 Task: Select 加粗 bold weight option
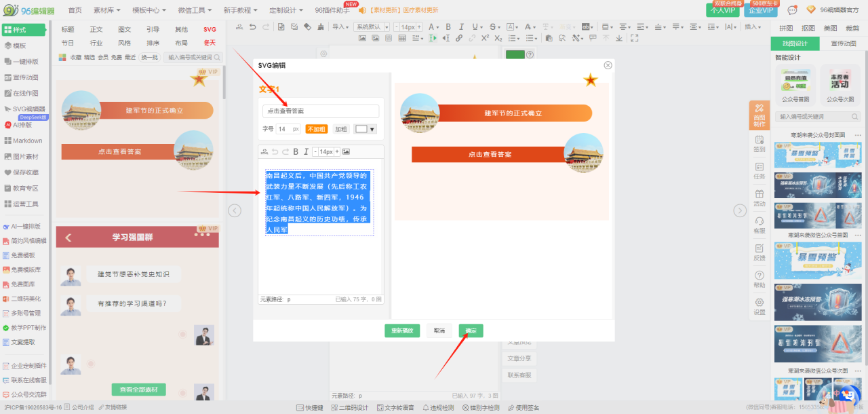(x=340, y=129)
